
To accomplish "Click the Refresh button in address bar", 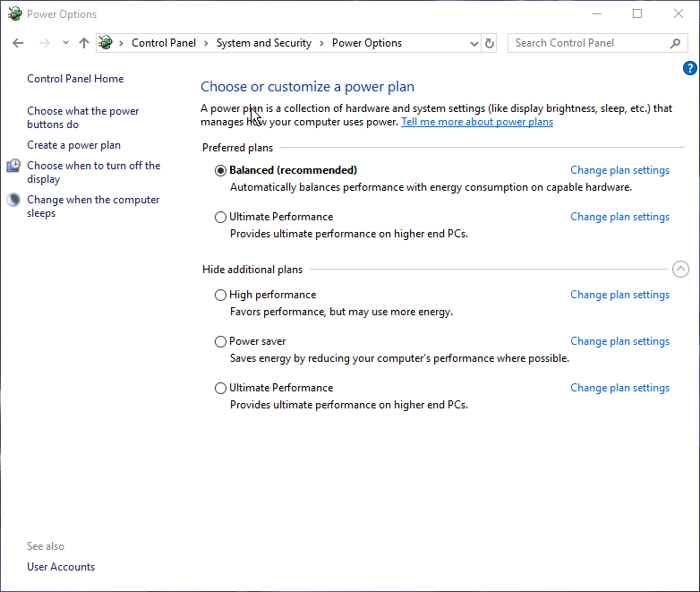I will click(x=490, y=43).
